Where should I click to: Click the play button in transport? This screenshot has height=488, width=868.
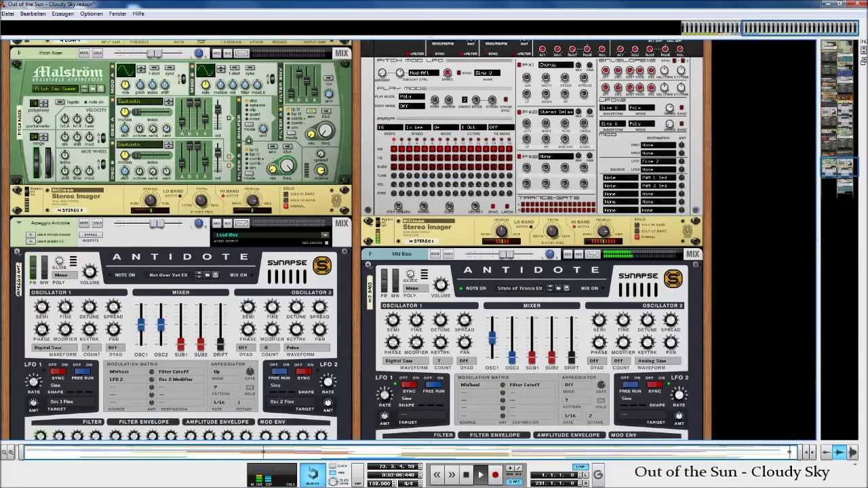click(481, 475)
